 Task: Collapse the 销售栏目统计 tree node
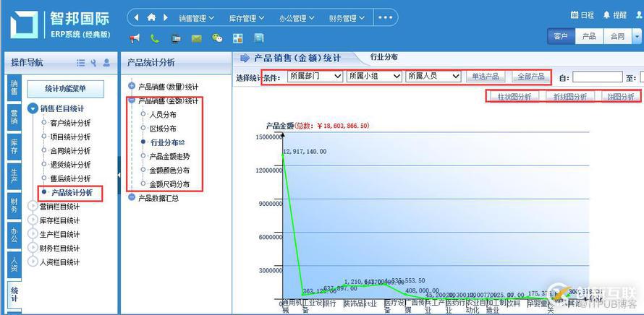pos(33,108)
